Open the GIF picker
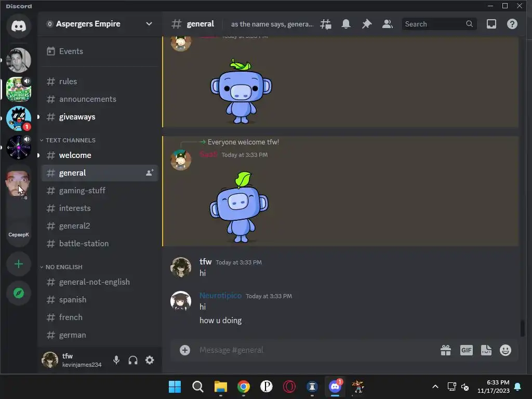The image size is (532, 399). tap(466, 350)
